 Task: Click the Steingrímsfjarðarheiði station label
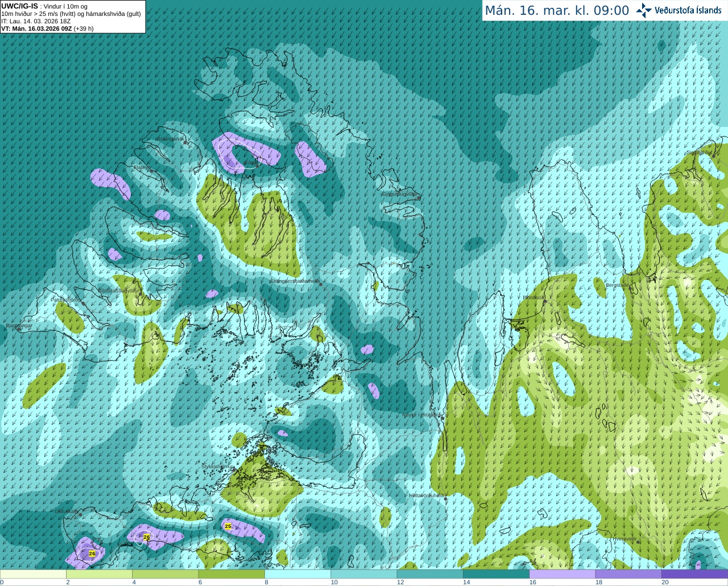[x=294, y=281]
